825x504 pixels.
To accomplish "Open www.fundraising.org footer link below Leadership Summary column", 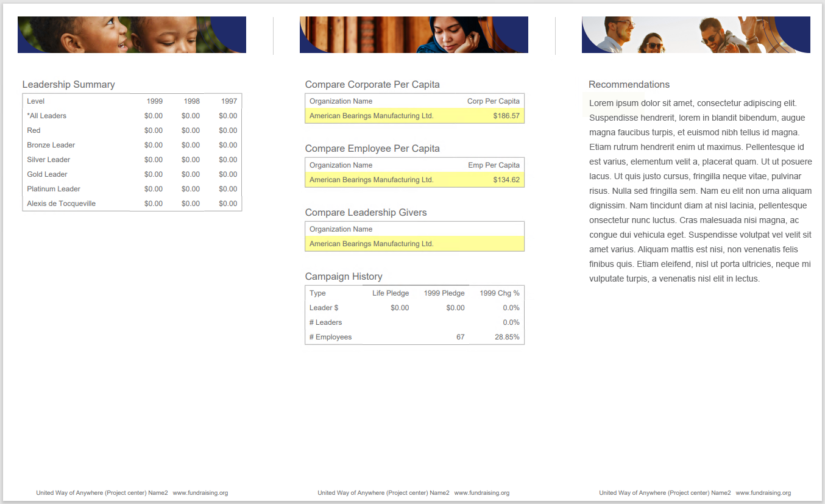I will 200,493.
